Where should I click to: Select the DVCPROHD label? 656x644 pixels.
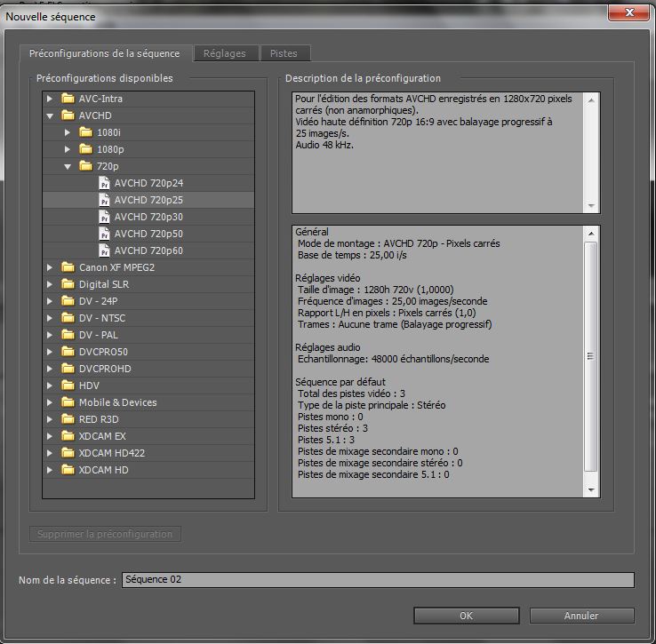[105, 368]
